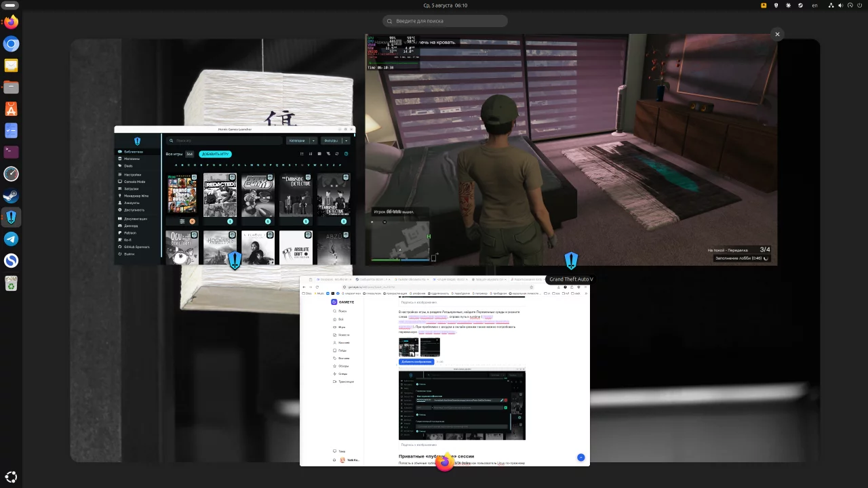Open Firefox from the dock

(11, 22)
